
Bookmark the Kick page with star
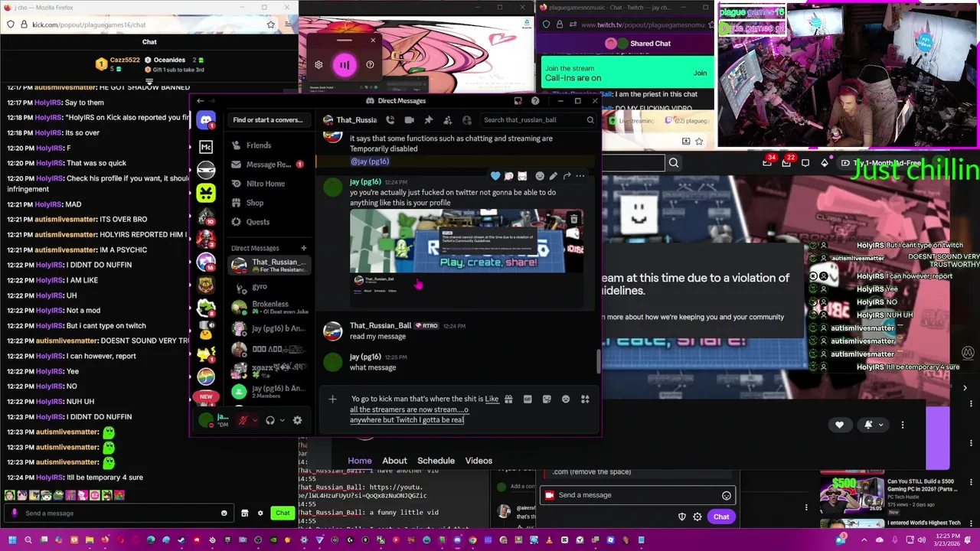[270, 24]
